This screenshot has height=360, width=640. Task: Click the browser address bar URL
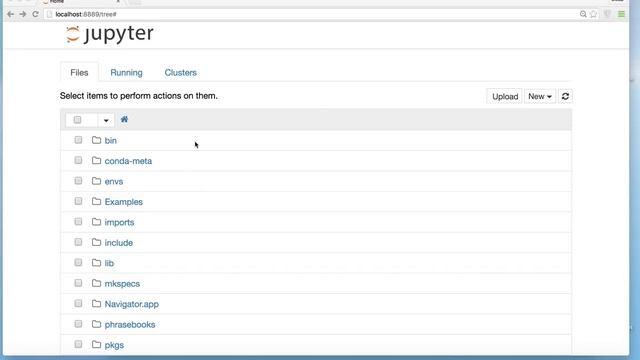pos(86,14)
